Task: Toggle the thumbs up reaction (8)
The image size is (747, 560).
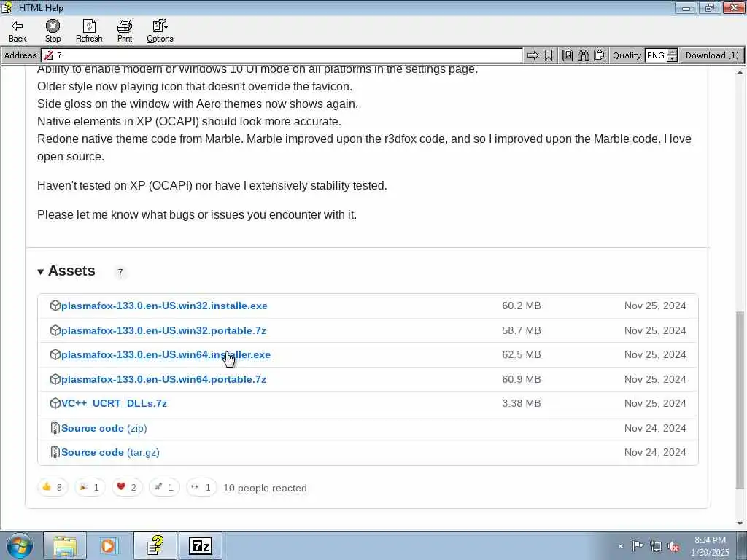Action: (x=53, y=487)
